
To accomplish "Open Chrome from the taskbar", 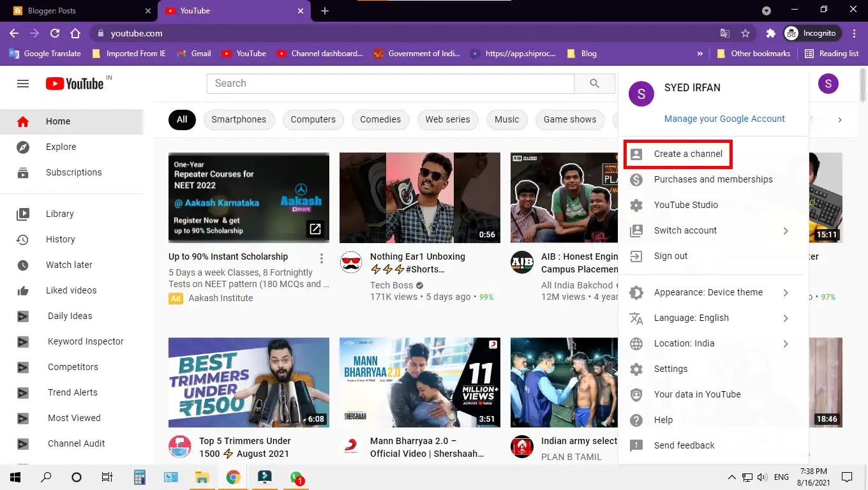I will tap(233, 477).
